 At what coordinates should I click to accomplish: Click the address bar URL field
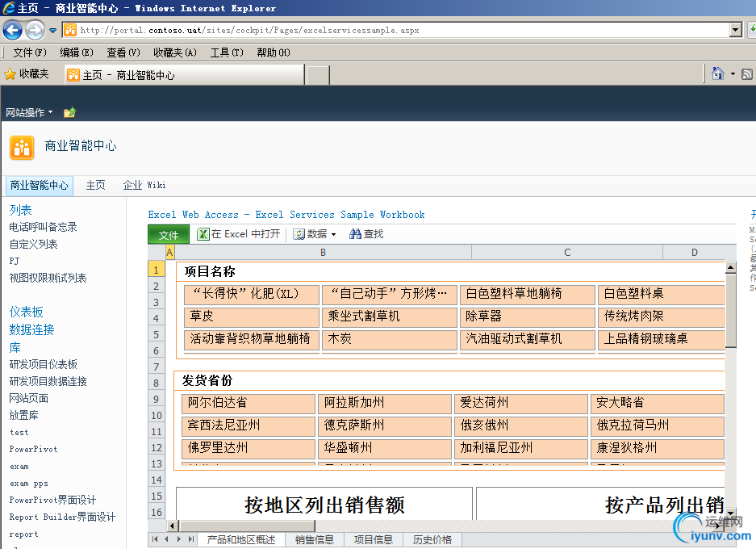395,31
